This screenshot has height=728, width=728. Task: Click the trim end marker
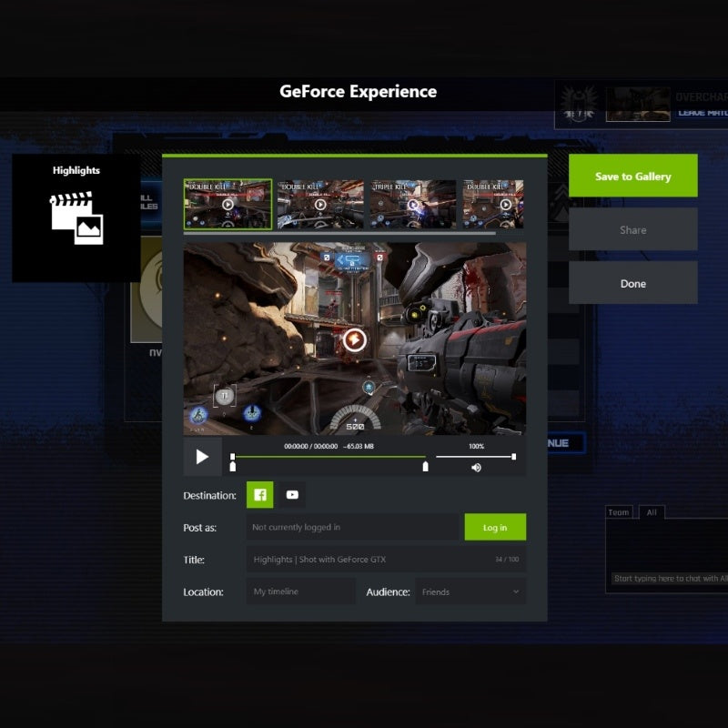[425, 467]
